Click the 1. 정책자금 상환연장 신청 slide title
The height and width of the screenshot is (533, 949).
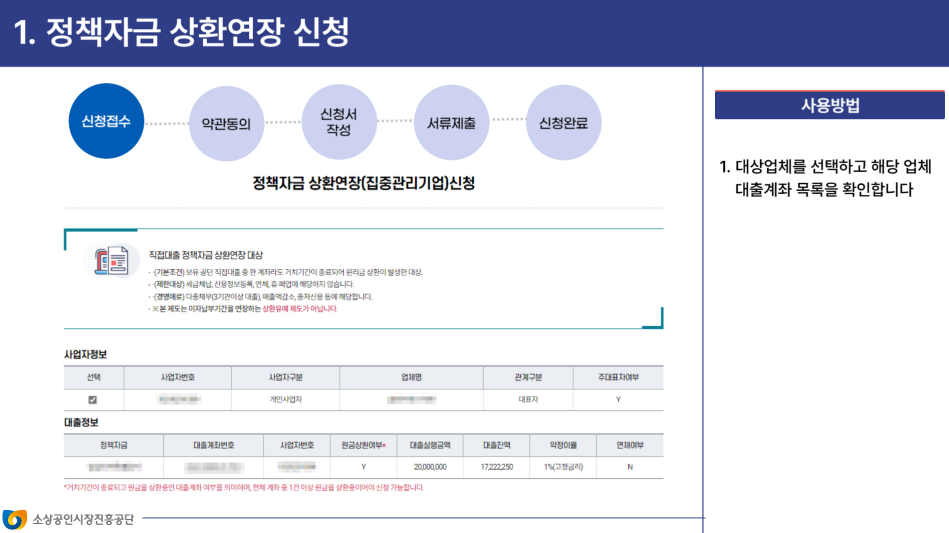coord(182,31)
